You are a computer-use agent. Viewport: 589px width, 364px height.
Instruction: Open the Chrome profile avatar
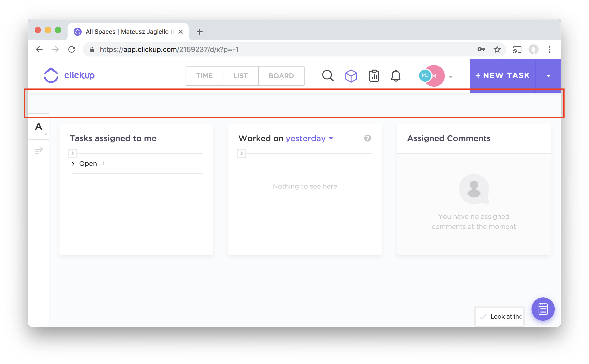(x=534, y=49)
